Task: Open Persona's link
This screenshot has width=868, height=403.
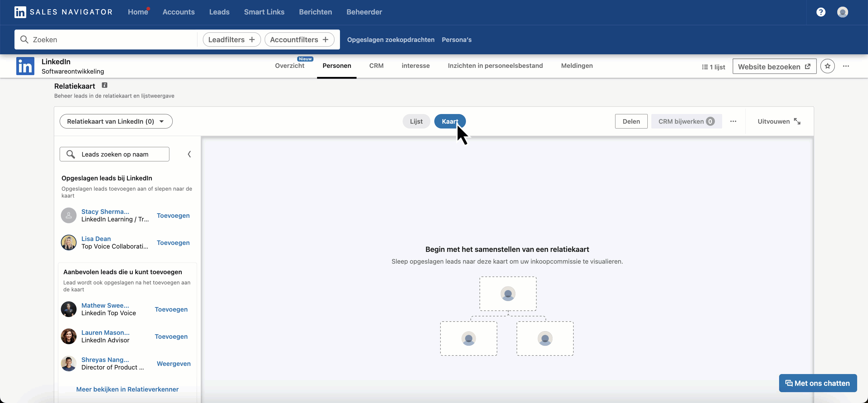Action: pyautogui.click(x=457, y=40)
